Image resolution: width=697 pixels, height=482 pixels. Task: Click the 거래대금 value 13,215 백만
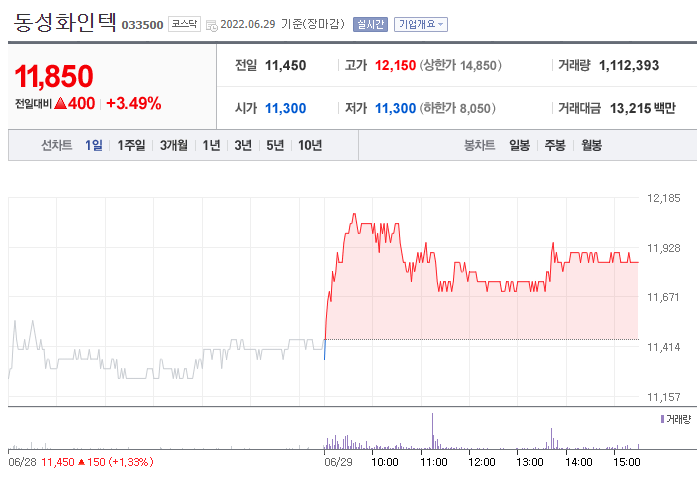point(642,108)
